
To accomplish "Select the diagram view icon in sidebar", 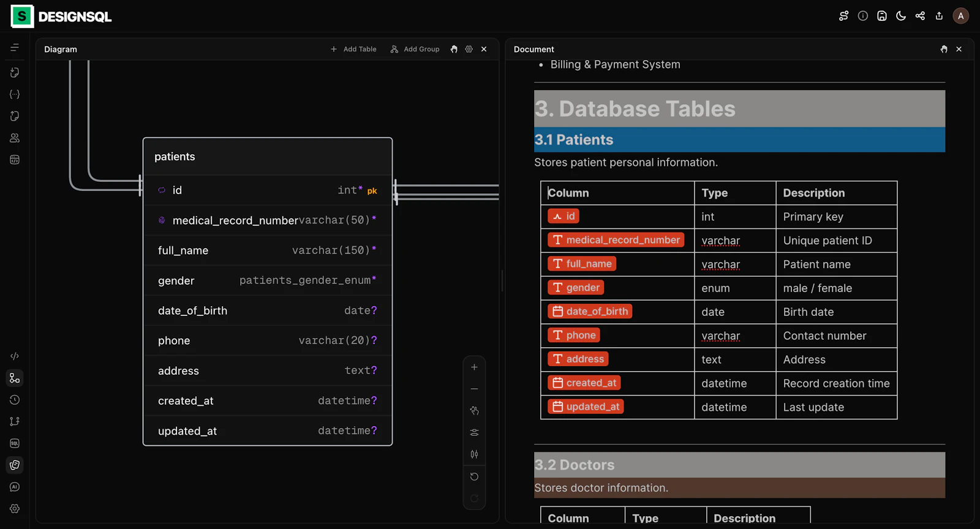I will click(15, 378).
